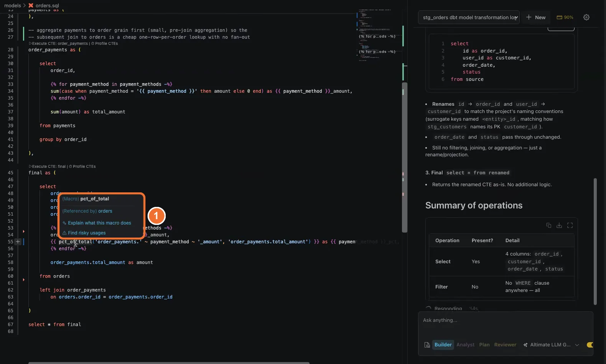Click the Ask anything chat input
This screenshot has width=606, height=364.
coord(506,320)
